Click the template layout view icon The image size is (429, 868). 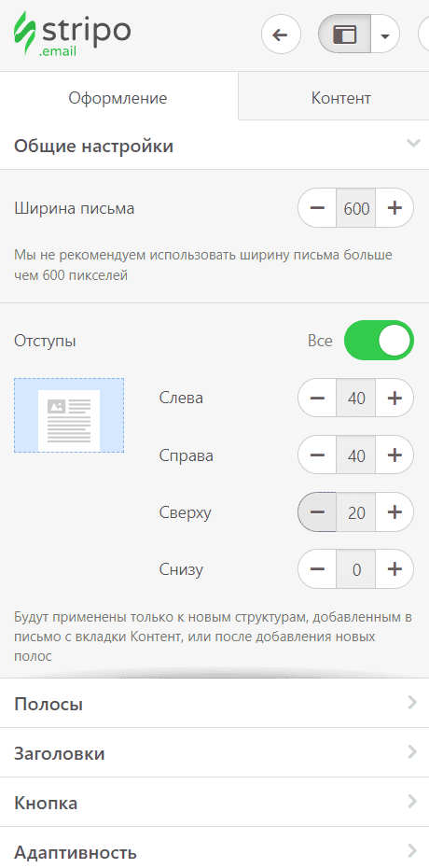pos(344,35)
